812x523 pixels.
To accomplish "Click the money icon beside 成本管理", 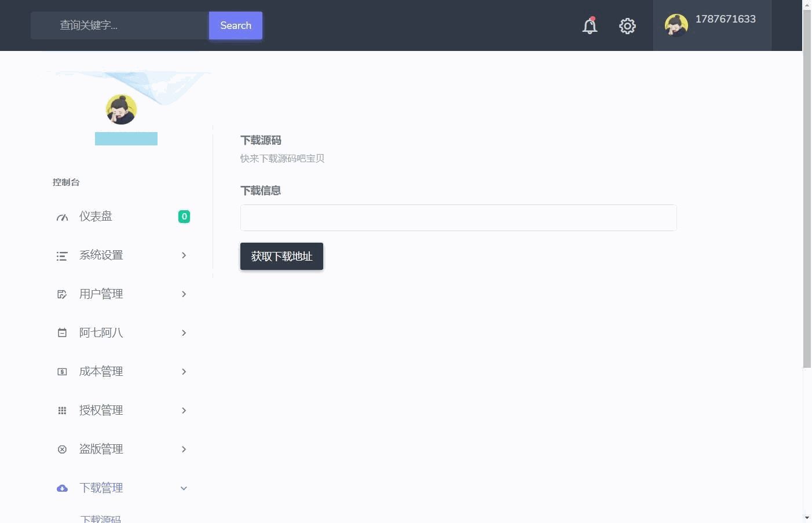I will [x=62, y=372].
